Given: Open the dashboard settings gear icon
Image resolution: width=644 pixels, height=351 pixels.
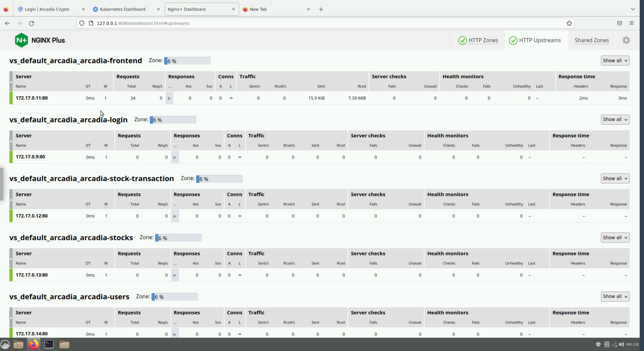Looking at the screenshot, I should pyautogui.click(x=626, y=40).
